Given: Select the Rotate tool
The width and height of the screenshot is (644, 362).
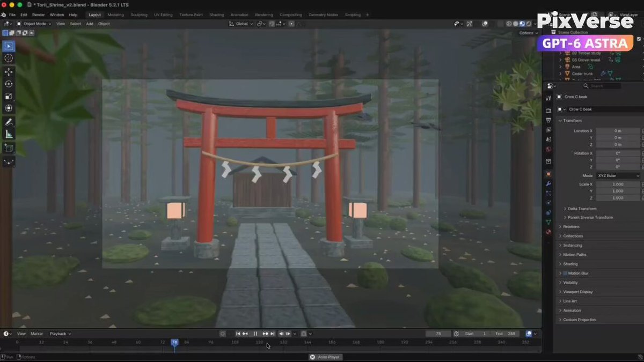Looking at the screenshot, I should click(9, 84).
